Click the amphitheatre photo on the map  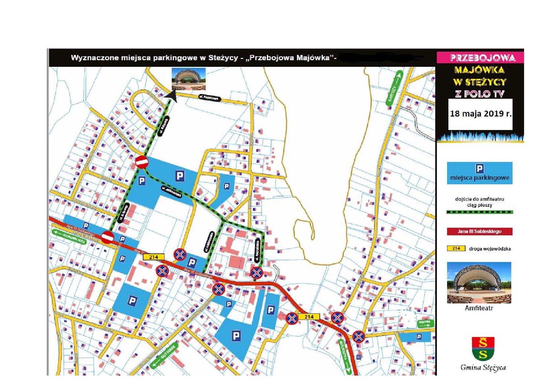point(189,79)
